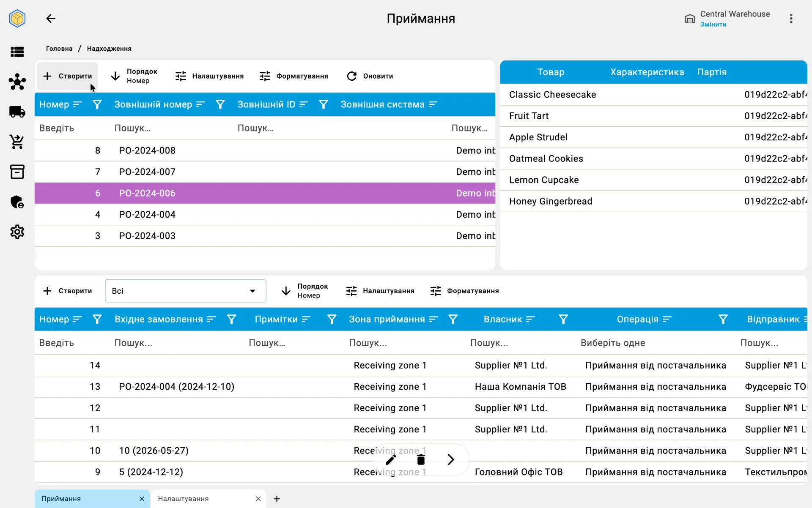Filter the Зона приймання column
The image size is (812, 508).
coord(453,320)
